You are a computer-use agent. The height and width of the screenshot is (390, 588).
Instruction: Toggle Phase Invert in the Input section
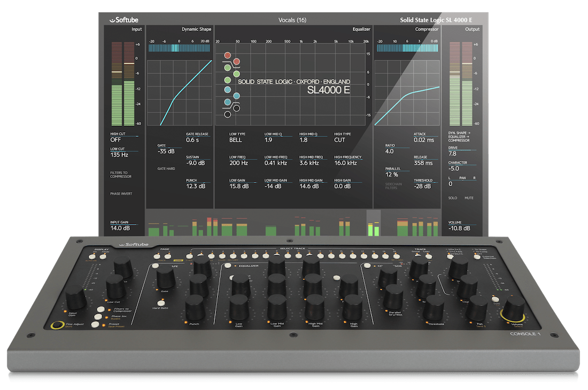[121, 194]
